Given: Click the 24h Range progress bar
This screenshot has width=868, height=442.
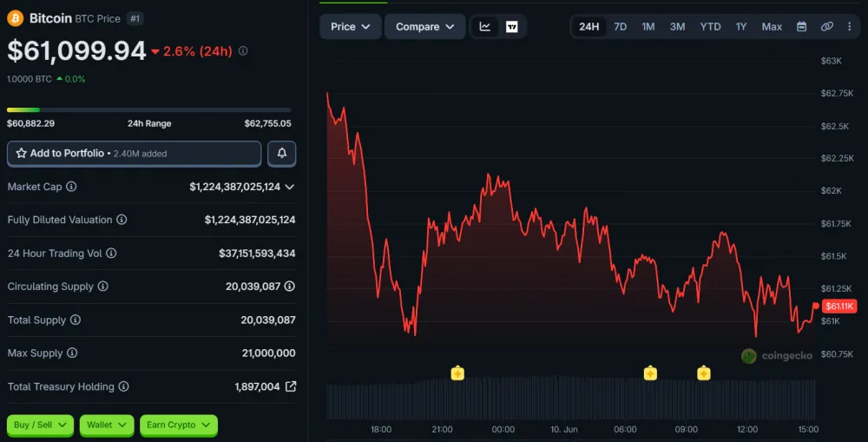Looking at the screenshot, I should click(x=149, y=109).
